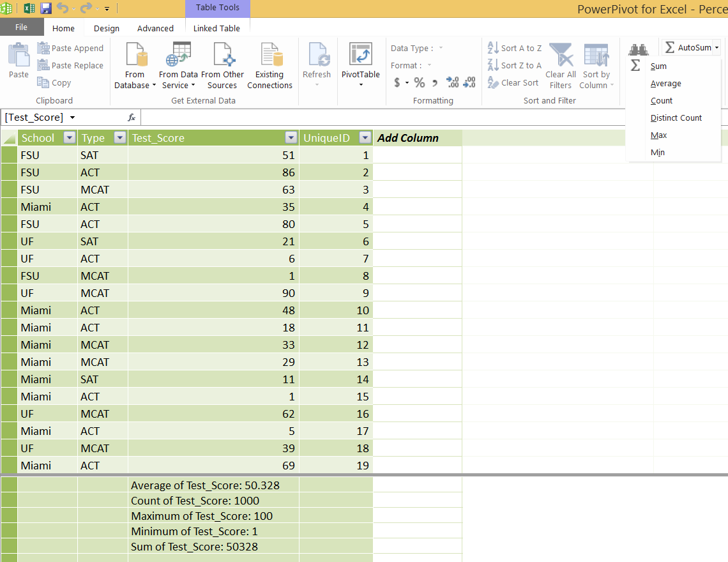
Task: Open the Linked Table tab
Action: point(217,28)
